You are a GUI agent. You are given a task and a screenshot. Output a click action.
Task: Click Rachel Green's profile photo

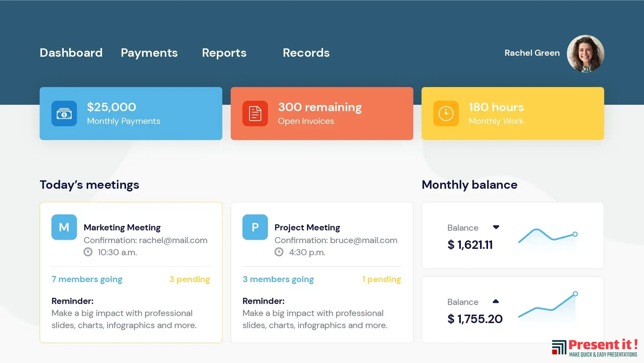(x=585, y=54)
